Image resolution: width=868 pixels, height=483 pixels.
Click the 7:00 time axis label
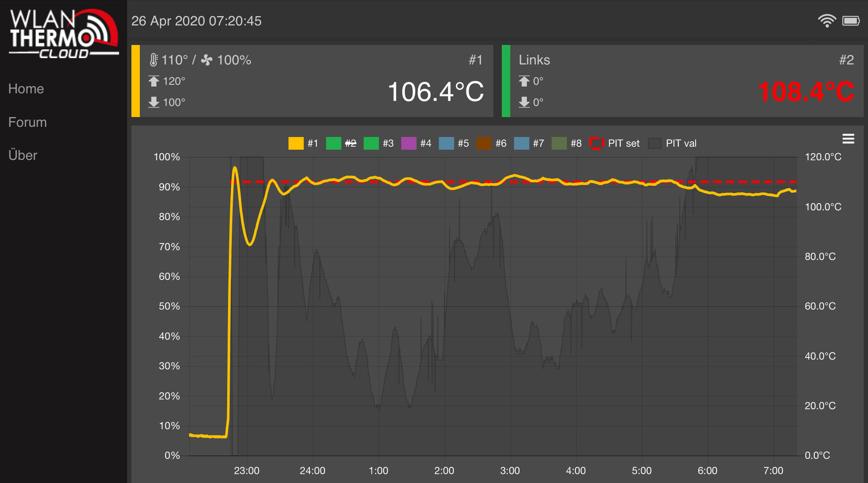click(773, 471)
